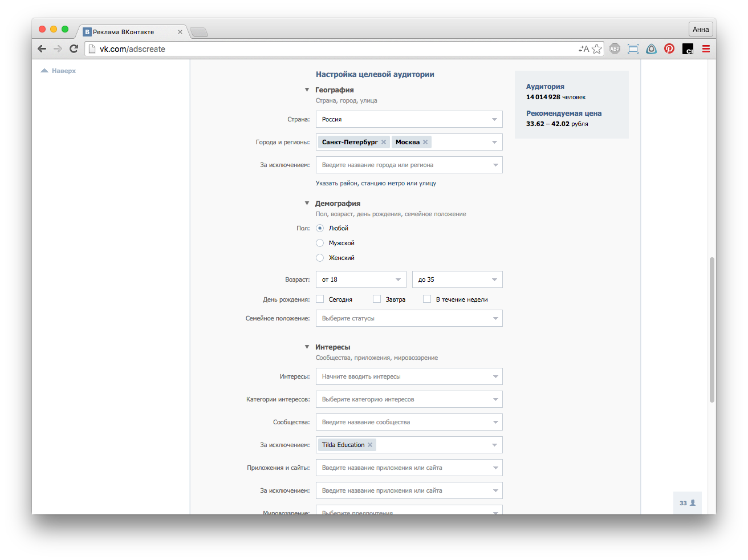Screen dimensions: 748x560
Task: Remove the Москва city tag
Action: tap(425, 142)
